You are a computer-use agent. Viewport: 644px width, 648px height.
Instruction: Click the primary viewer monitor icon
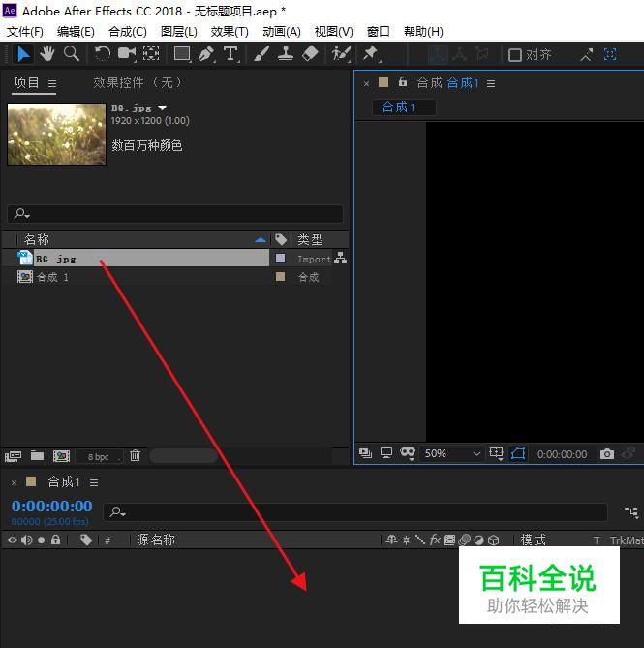386,453
